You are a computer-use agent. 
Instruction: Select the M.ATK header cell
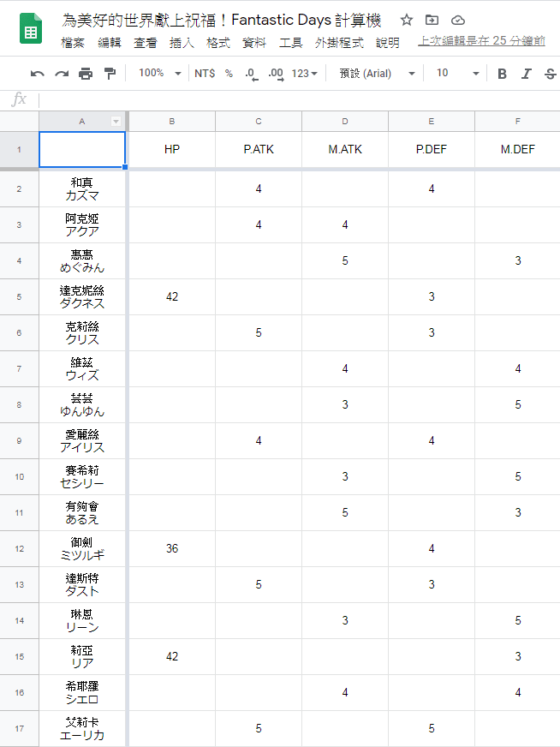click(x=345, y=150)
